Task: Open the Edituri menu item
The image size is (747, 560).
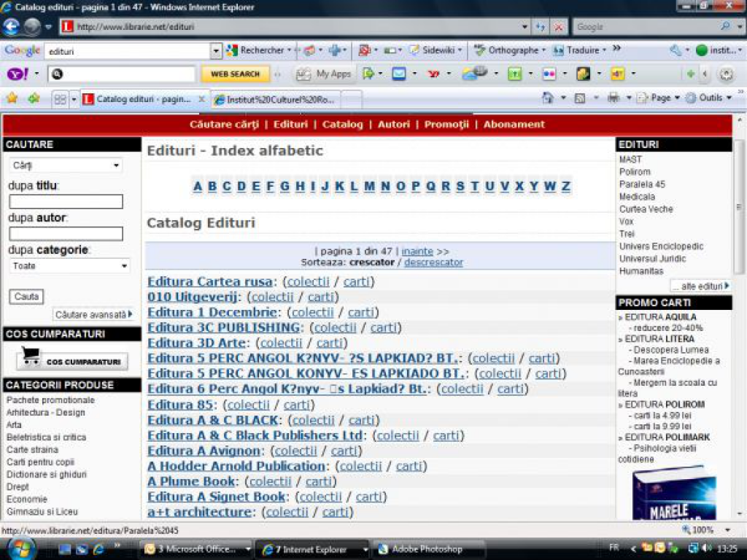Action: 290,125
